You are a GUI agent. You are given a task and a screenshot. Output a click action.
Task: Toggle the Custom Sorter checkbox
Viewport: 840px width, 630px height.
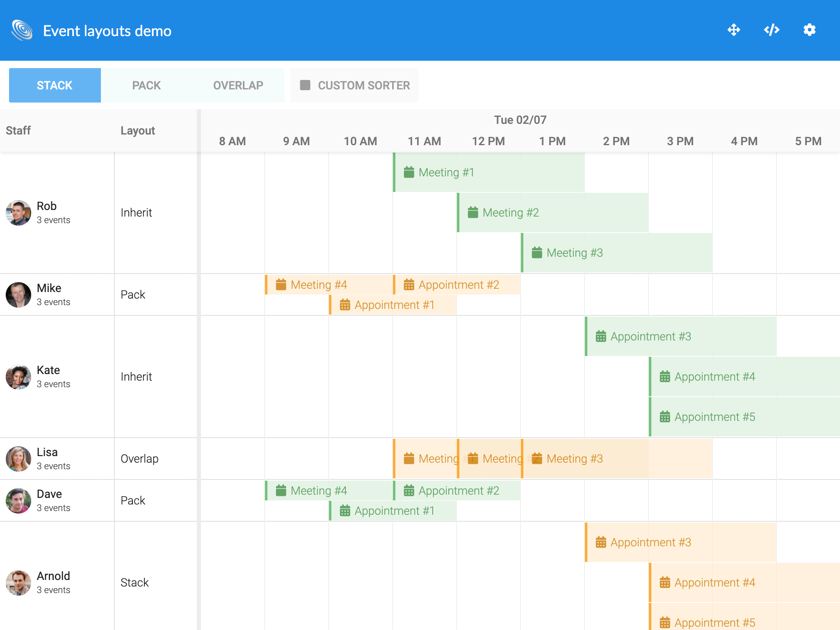(305, 85)
